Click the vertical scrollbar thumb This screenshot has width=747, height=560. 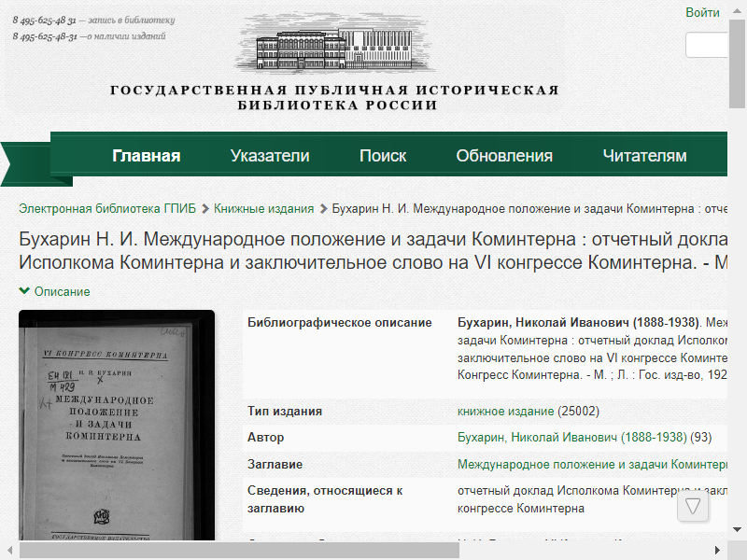tap(737, 63)
